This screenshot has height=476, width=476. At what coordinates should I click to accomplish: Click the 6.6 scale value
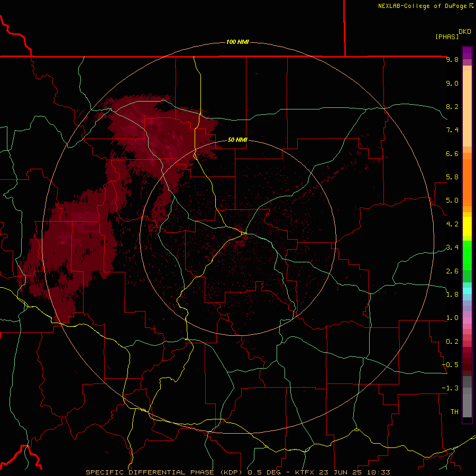452,153
